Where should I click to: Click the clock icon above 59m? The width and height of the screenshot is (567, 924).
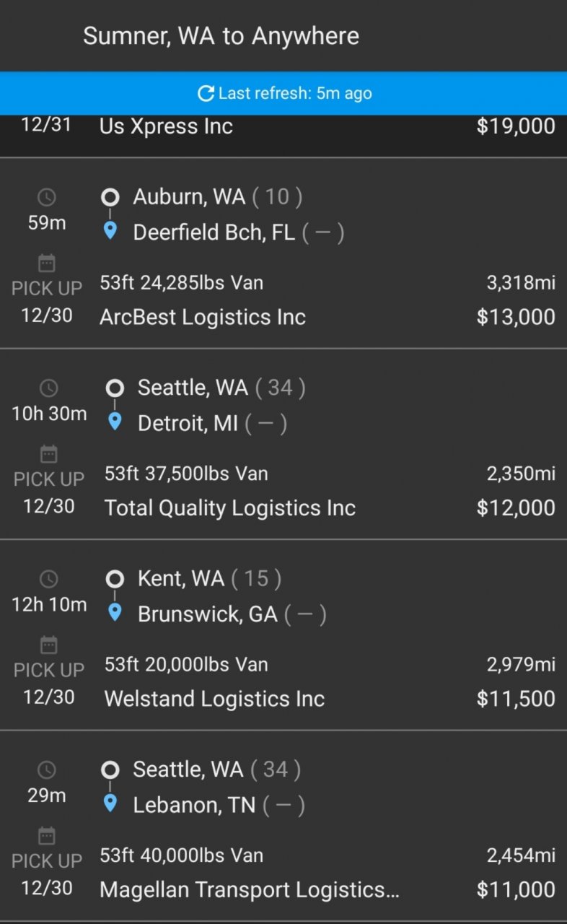[47, 197]
